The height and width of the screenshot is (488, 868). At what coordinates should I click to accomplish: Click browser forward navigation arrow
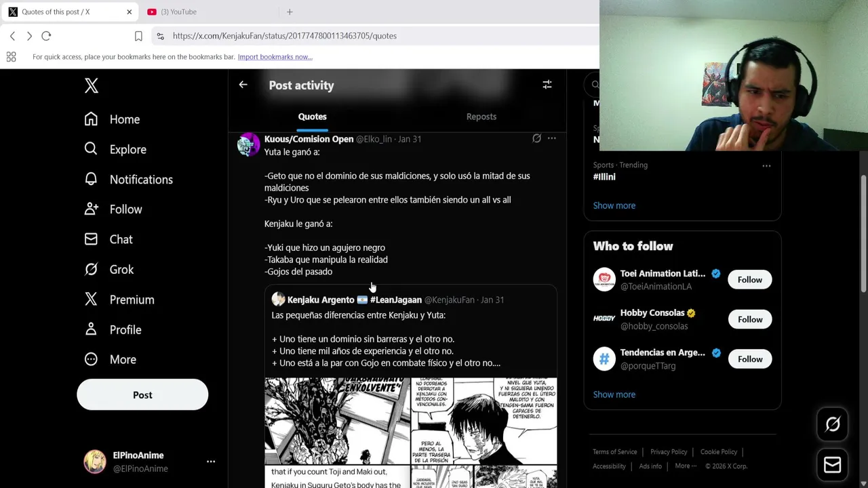pyautogui.click(x=29, y=36)
